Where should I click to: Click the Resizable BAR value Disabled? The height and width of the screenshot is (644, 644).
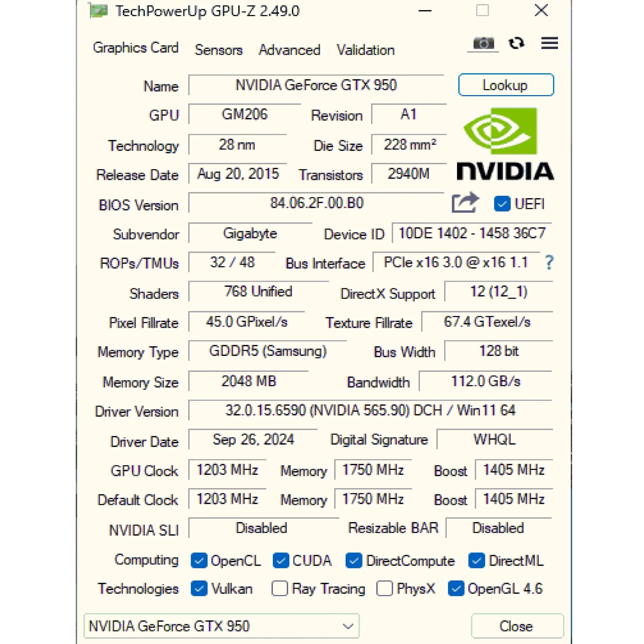498,528
